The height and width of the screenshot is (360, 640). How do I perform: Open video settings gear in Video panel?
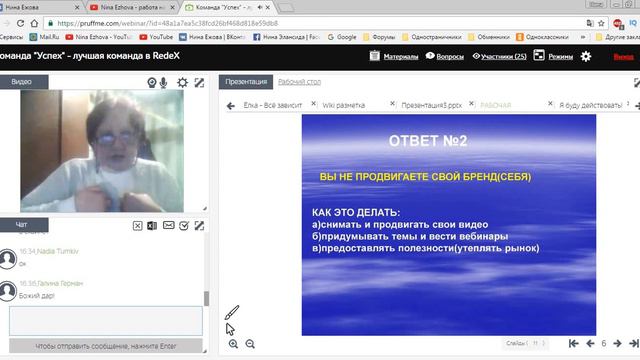coord(182,83)
